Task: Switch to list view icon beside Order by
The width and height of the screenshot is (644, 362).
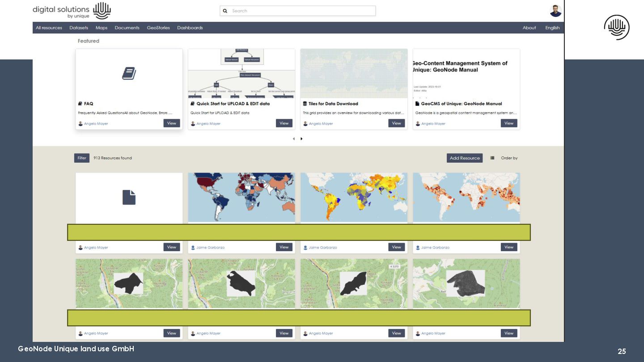Action: click(492, 158)
